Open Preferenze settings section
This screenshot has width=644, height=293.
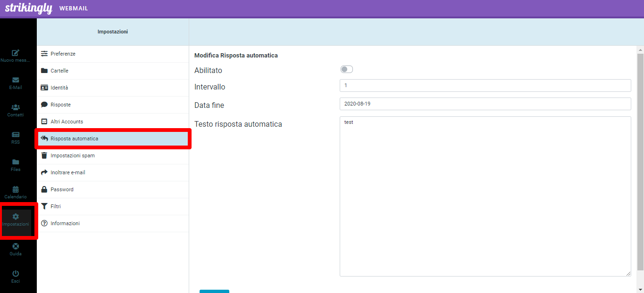click(x=113, y=54)
